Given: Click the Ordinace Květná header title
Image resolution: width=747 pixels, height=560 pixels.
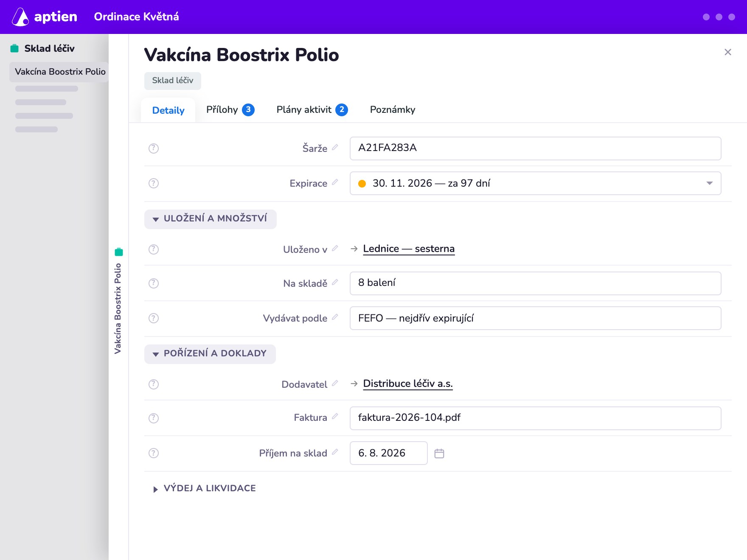Looking at the screenshot, I should click(x=136, y=17).
